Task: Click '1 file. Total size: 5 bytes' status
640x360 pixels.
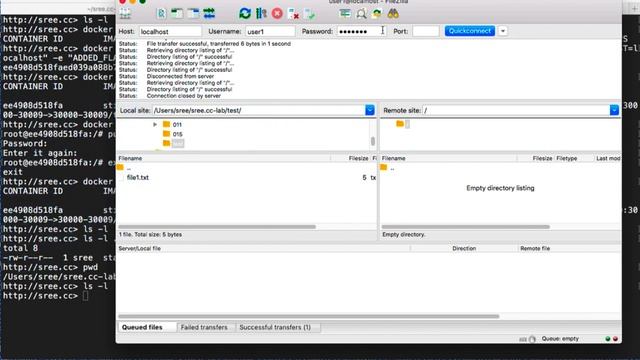Action: pos(151,235)
